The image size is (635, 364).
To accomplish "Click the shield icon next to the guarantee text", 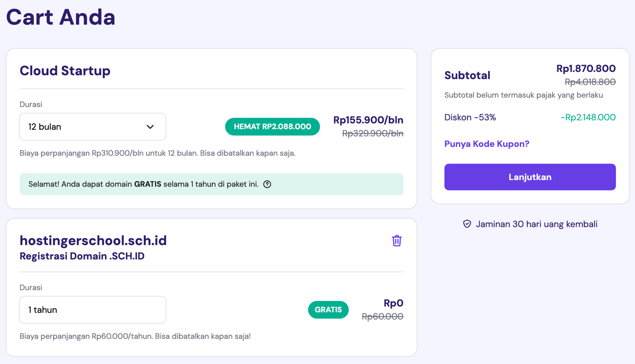I will [467, 224].
